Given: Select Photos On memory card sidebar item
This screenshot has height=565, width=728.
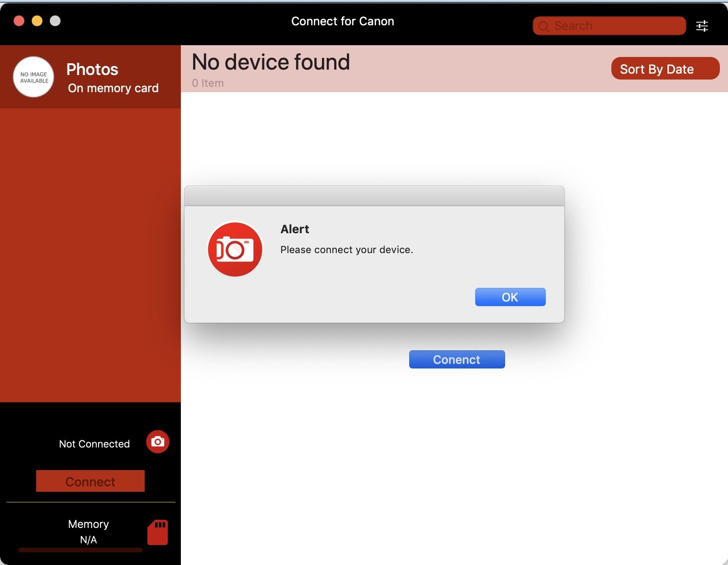Looking at the screenshot, I should pyautogui.click(x=90, y=77).
